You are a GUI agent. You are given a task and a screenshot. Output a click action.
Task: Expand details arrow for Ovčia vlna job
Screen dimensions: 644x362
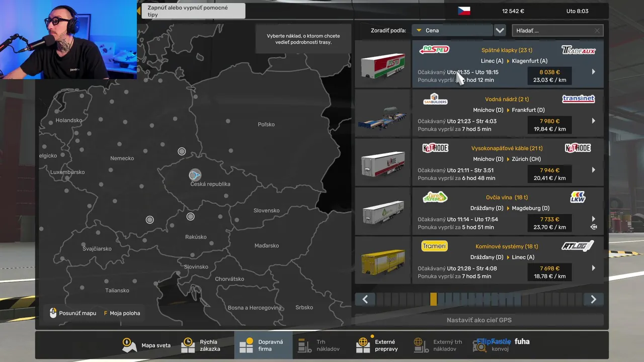(594, 219)
